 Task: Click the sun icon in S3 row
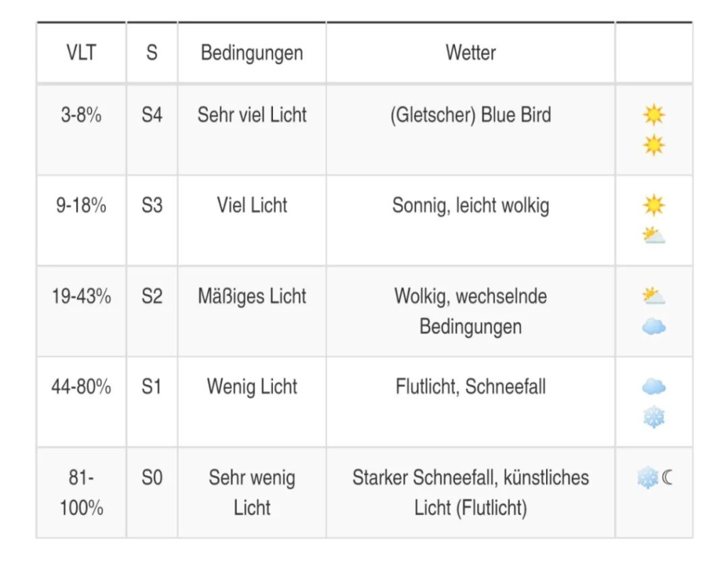click(x=654, y=205)
